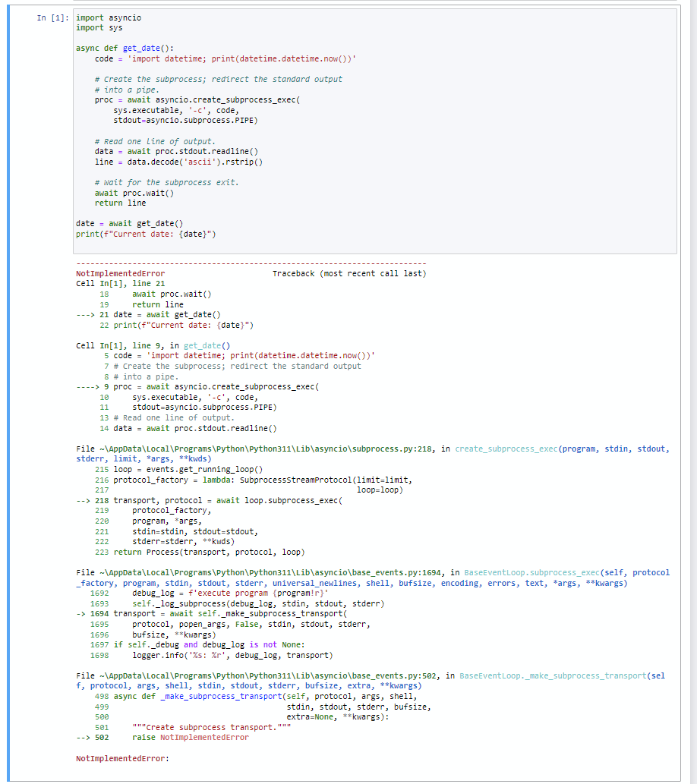Click final 'NotImplementedError:' message

[x=122, y=758]
